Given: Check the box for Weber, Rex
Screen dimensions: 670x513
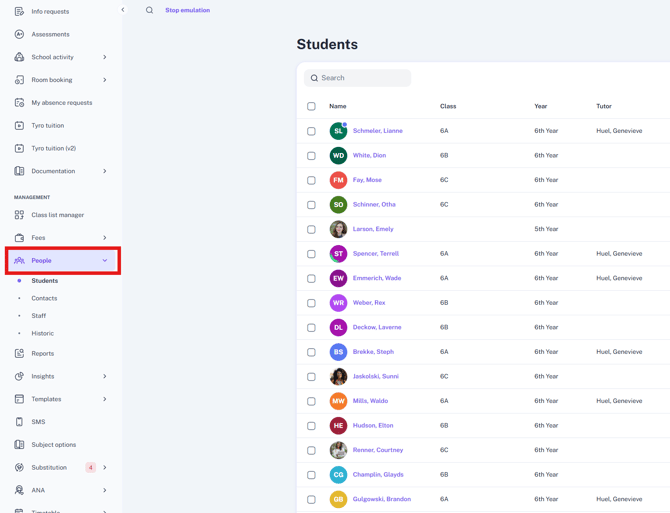Looking at the screenshot, I should [x=311, y=303].
